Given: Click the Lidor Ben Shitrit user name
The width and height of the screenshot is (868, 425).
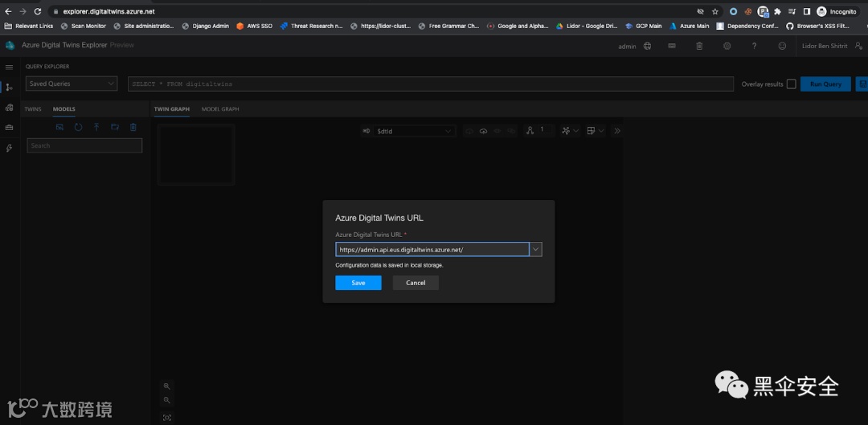Looking at the screenshot, I should 825,46.
